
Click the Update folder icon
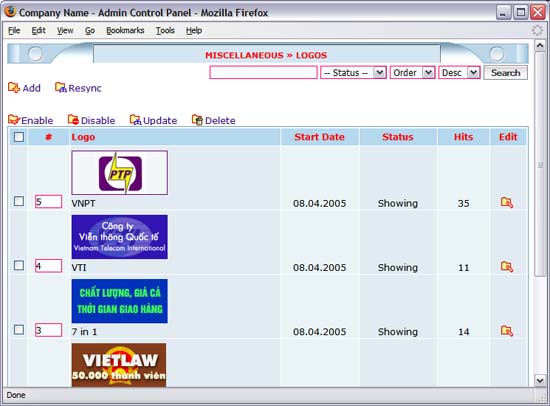click(x=135, y=120)
